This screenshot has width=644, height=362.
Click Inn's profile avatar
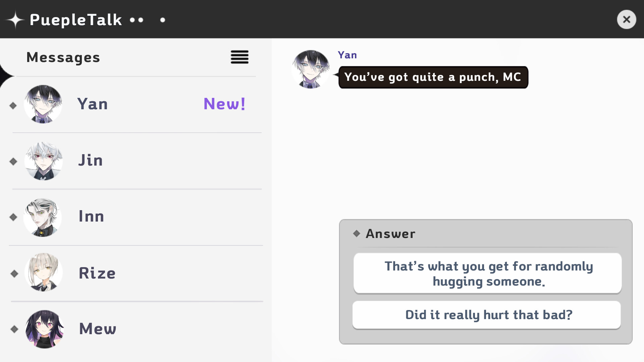point(43,217)
